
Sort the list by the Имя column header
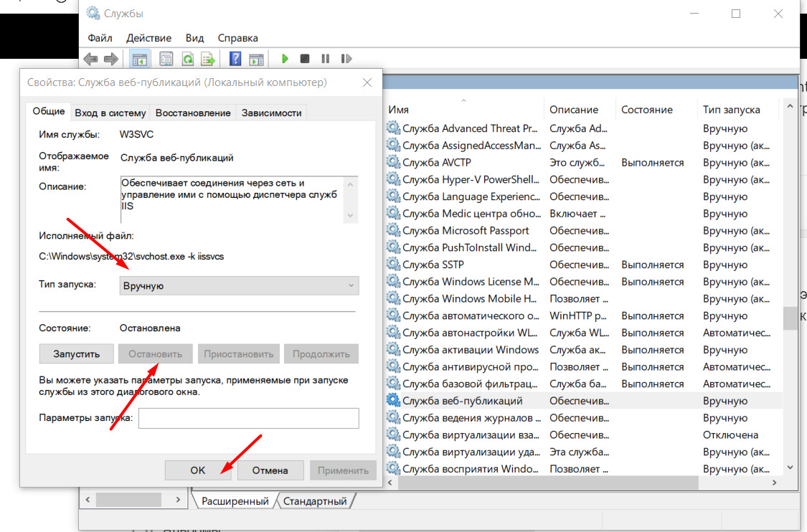coord(399,110)
